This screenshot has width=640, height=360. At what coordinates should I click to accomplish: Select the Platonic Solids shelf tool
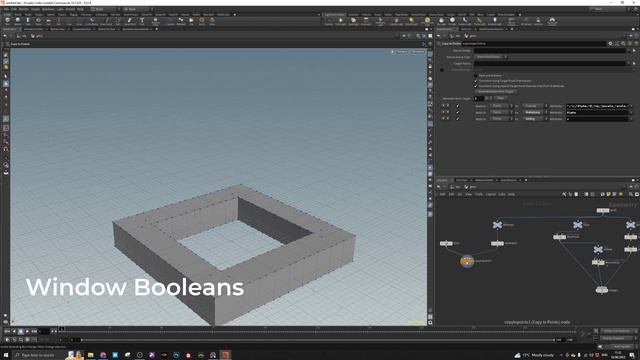pos(156,21)
